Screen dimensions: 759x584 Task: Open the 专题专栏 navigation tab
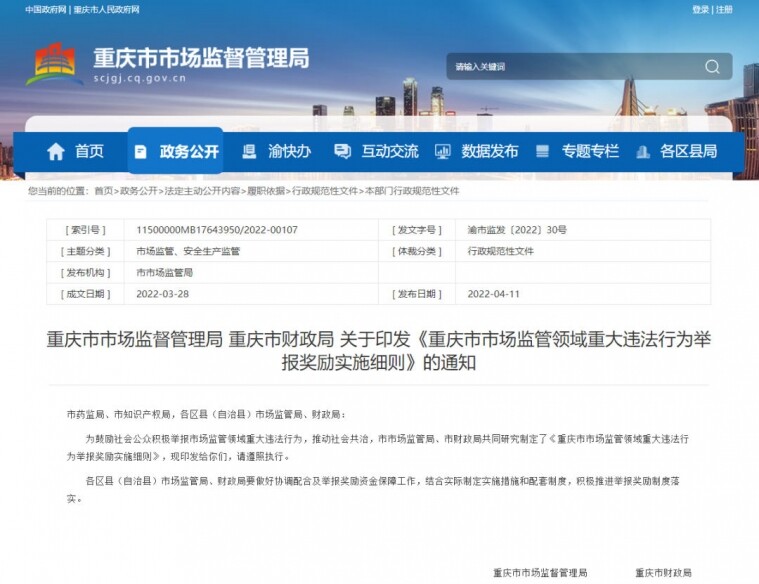[577, 152]
